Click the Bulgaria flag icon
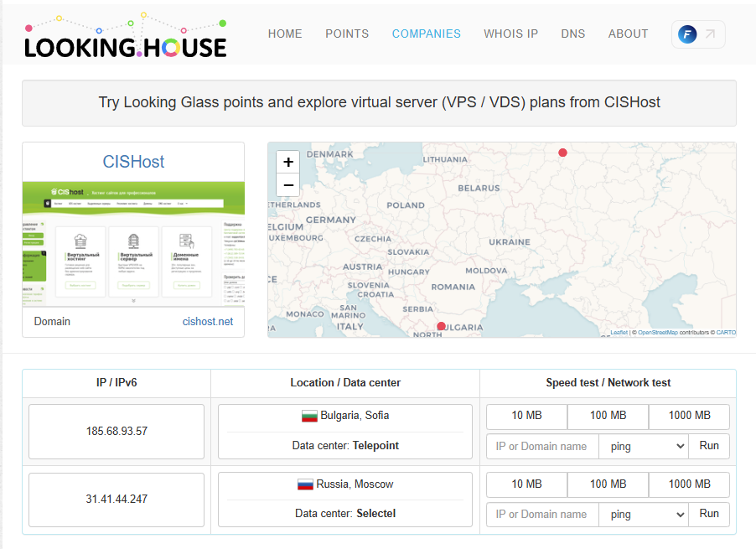 click(309, 416)
